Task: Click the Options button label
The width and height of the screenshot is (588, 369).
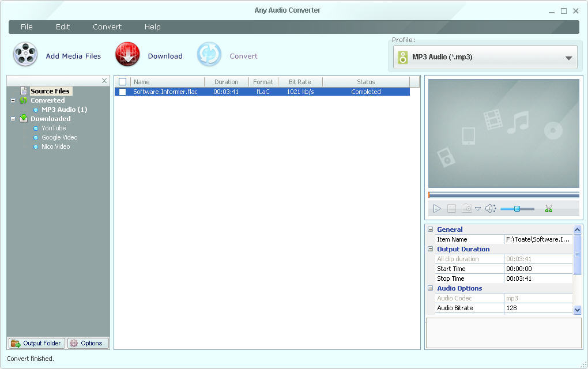Action: point(92,343)
